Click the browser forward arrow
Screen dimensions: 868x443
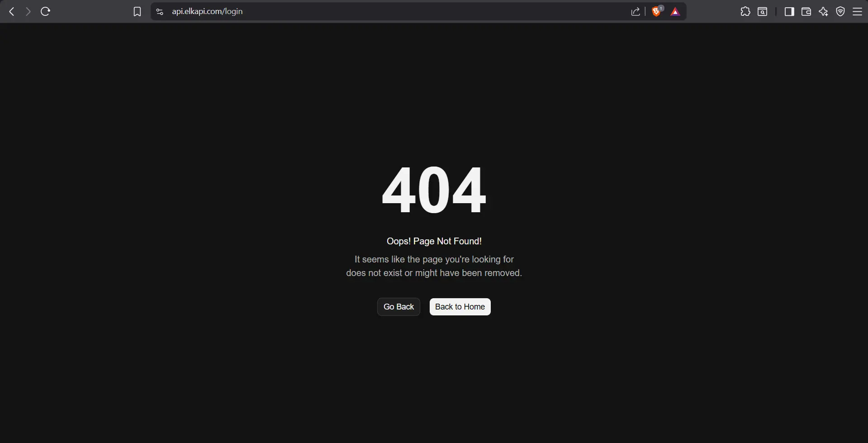point(28,12)
